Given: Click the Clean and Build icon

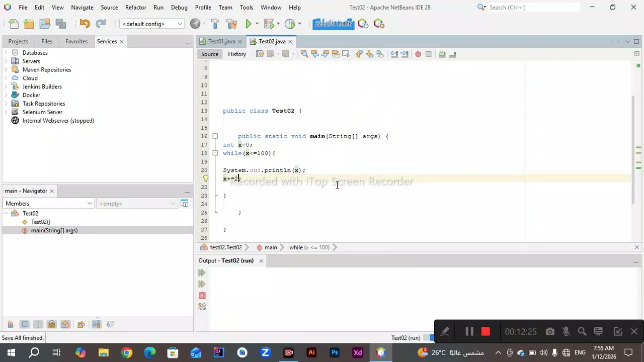Looking at the screenshot, I should point(231,24).
